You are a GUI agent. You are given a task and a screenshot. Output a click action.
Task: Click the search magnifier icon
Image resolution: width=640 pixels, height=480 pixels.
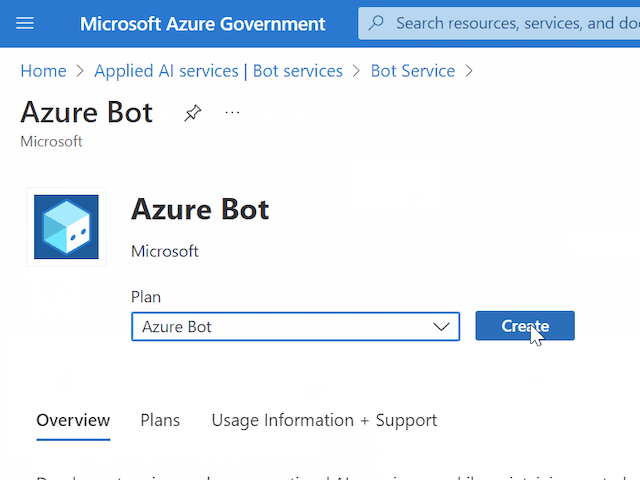tap(376, 23)
